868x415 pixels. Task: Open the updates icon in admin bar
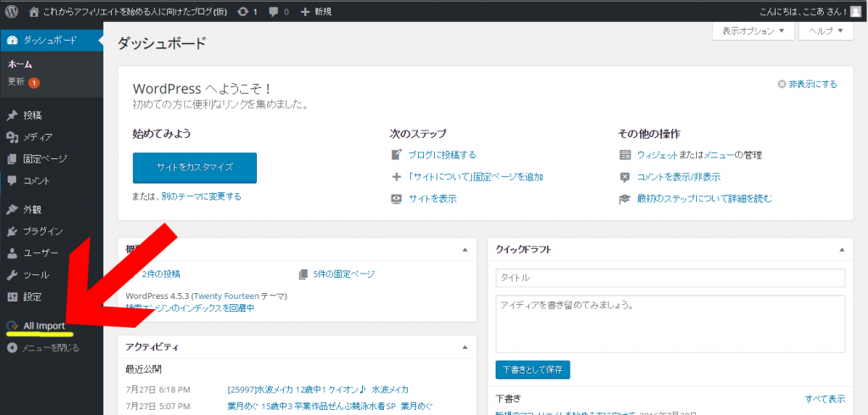point(244,12)
